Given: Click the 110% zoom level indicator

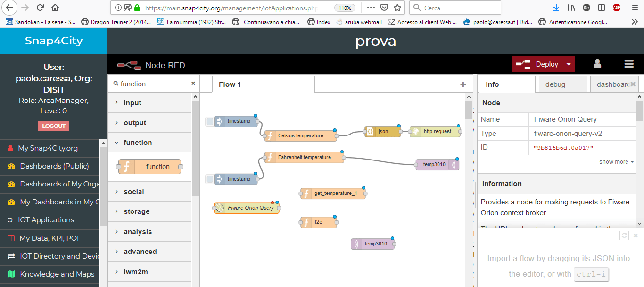Looking at the screenshot, I should (x=345, y=8).
